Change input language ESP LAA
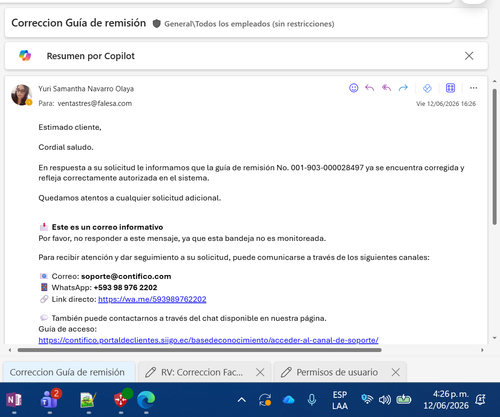 [340, 400]
